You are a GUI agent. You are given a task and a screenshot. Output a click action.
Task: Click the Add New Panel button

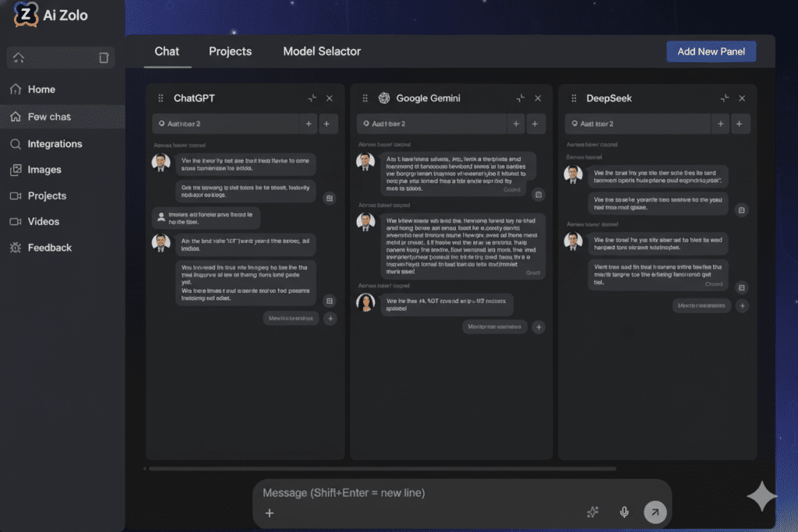click(711, 51)
